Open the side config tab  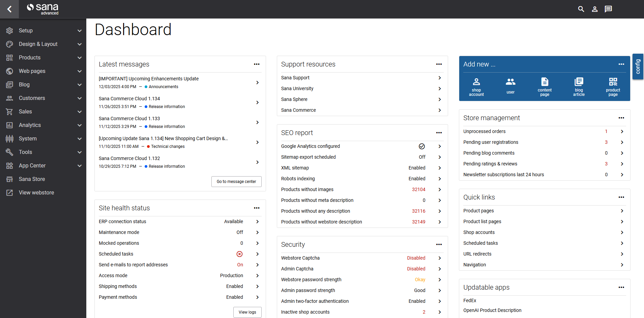[638, 67]
